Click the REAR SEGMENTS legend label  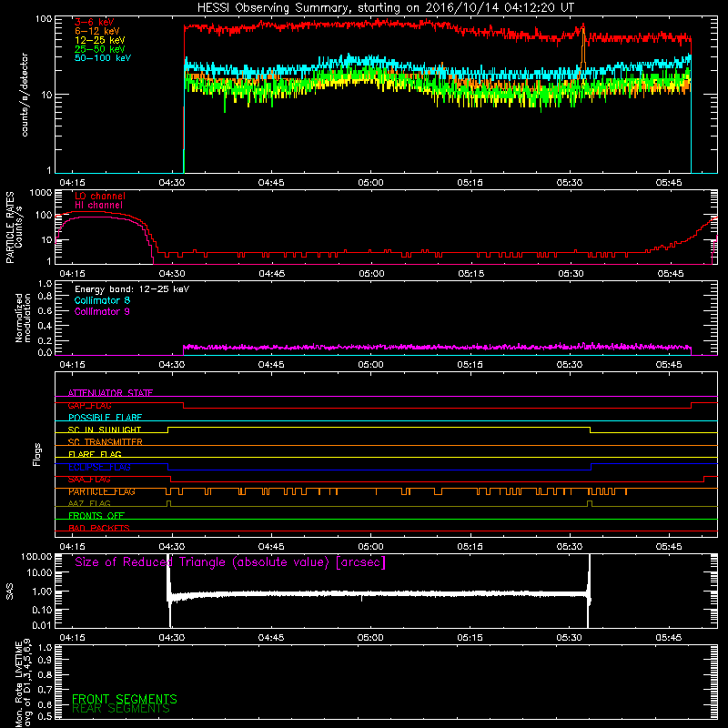[121, 709]
